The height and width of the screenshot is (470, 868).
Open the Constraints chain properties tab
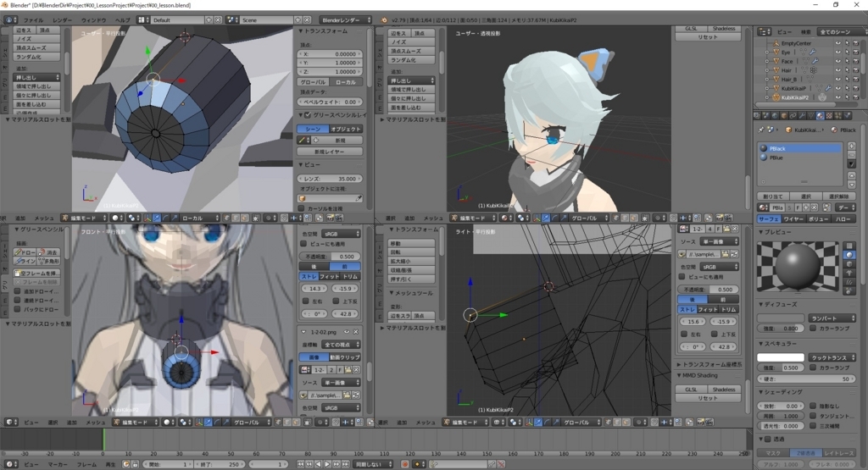(793, 115)
